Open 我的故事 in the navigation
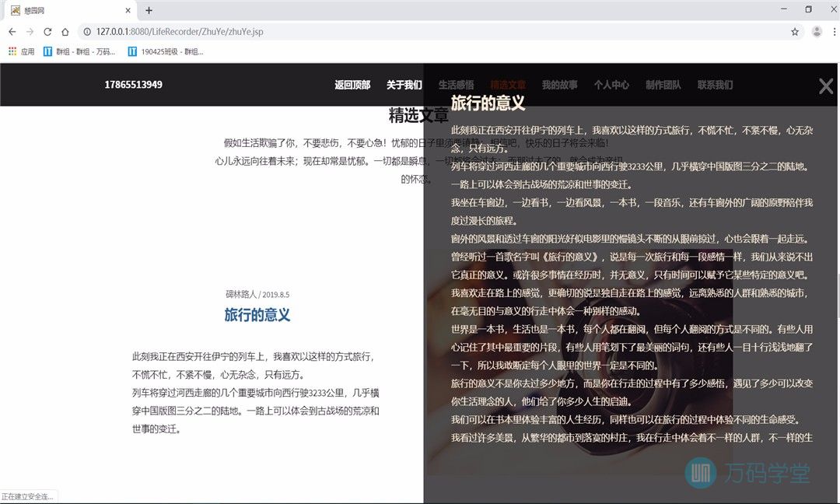Image resolution: width=840 pixels, height=504 pixels. pos(560,85)
